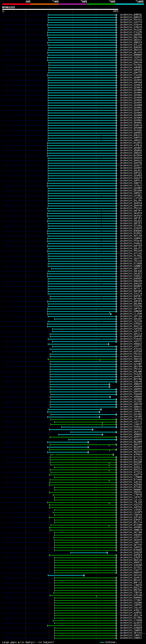Select the BP061222 query name

click(8, 8)
